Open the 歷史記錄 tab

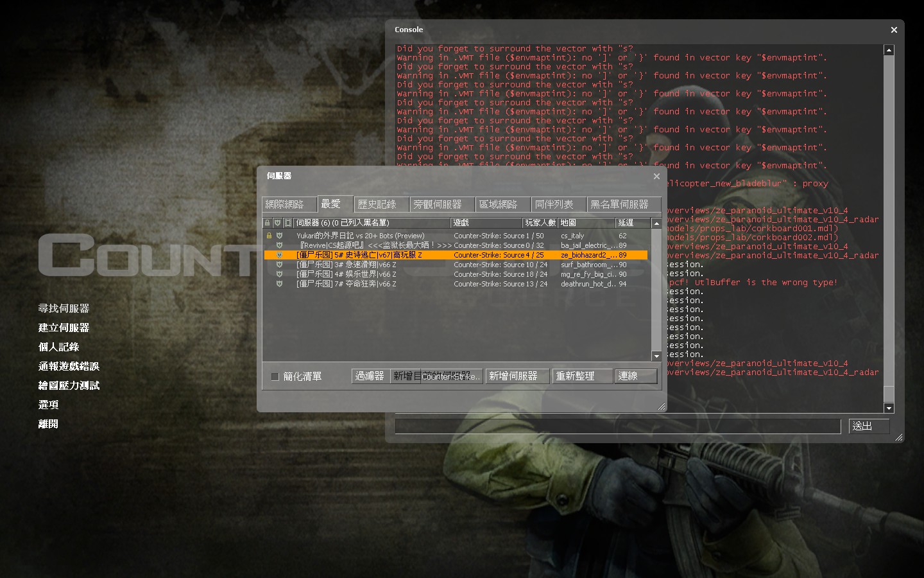[x=381, y=204]
